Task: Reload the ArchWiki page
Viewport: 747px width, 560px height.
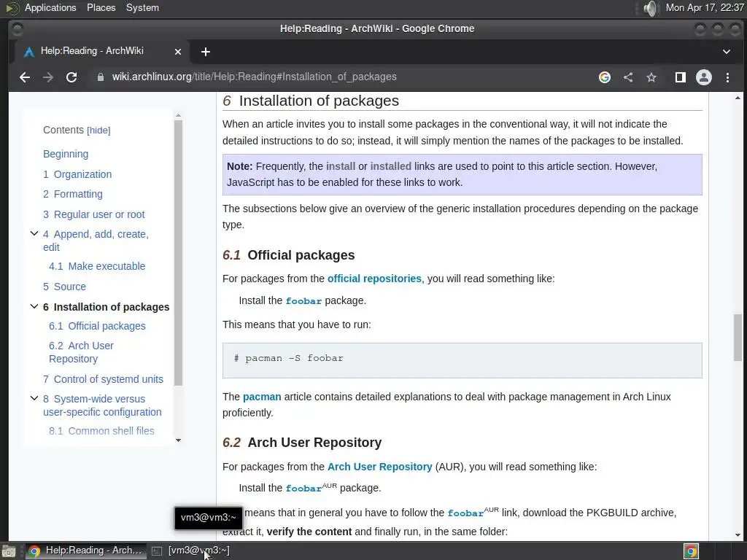Action: pyautogui.click(x=71, y=77)
